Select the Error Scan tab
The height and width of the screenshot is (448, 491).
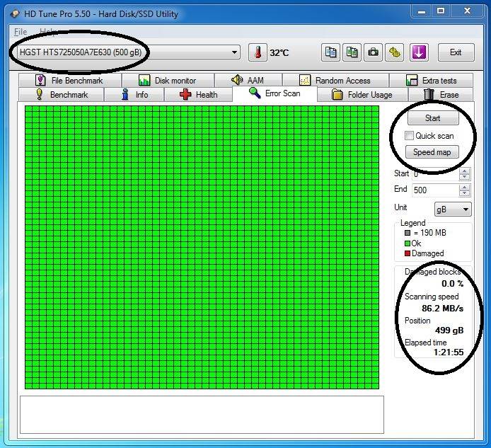click(x=275, y=93)
